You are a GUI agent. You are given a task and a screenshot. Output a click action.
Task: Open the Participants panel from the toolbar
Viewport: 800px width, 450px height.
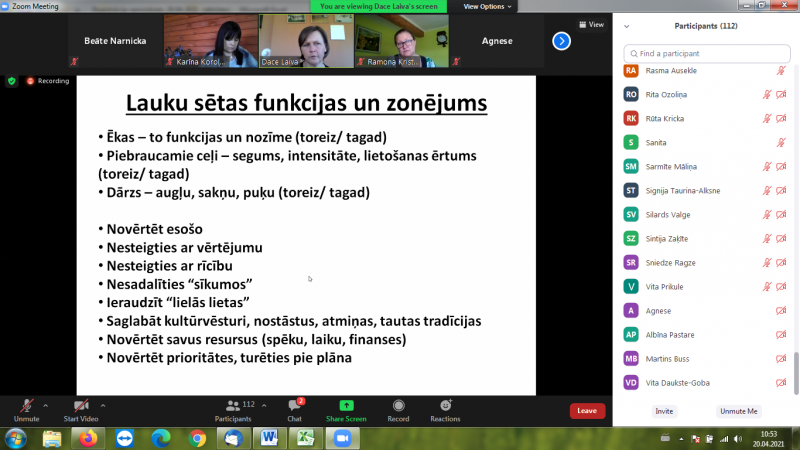point(234,409)
